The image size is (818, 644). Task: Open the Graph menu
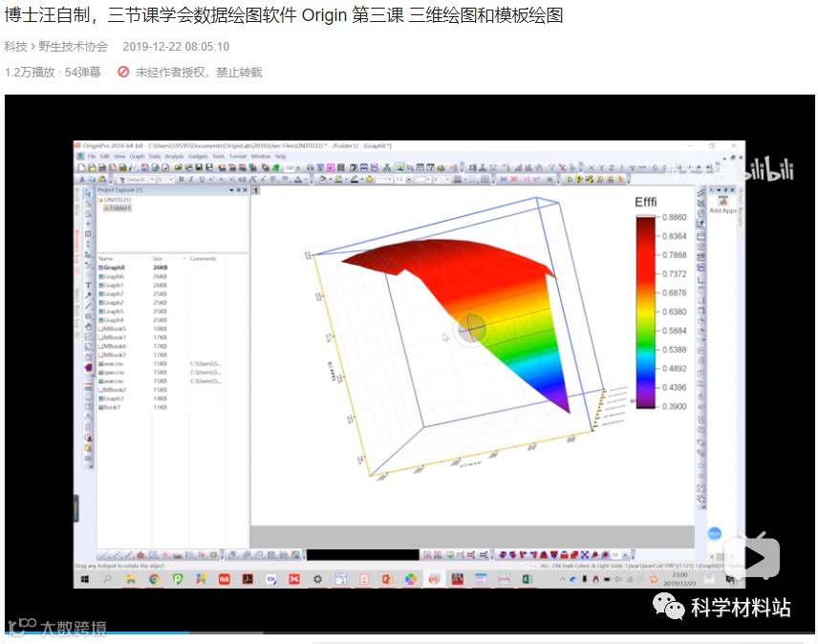(138, 157)
